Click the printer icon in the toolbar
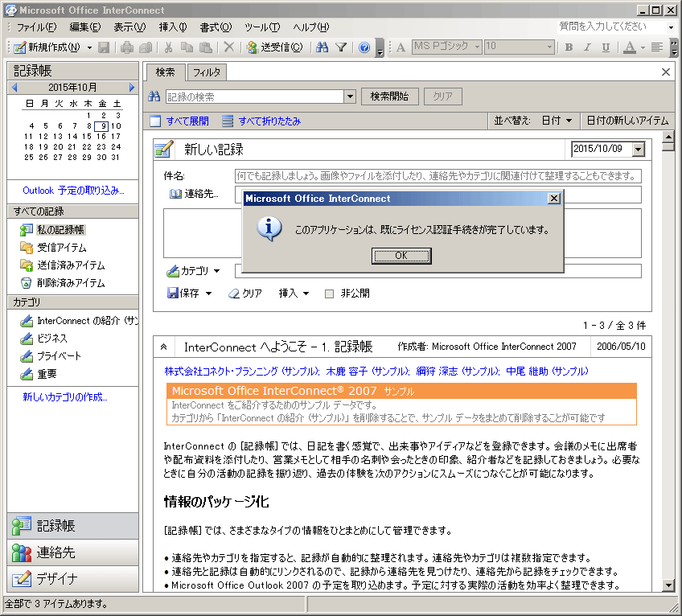This screenshot has height=616, width=682. click(127, 47)
